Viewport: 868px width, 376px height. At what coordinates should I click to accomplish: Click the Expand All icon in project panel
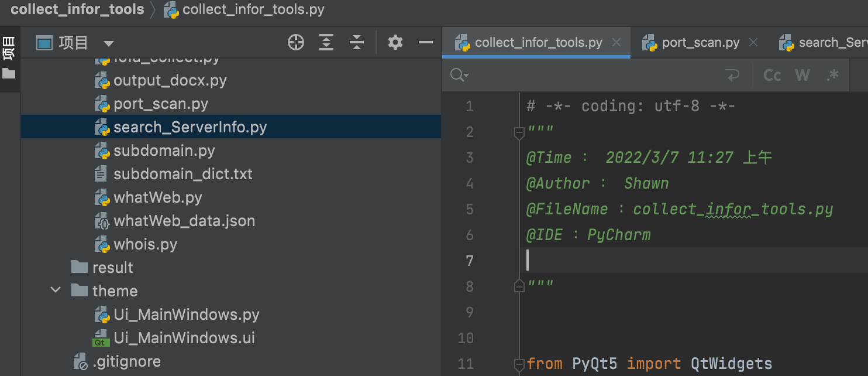pyautogui.click(x=326, y=42)
